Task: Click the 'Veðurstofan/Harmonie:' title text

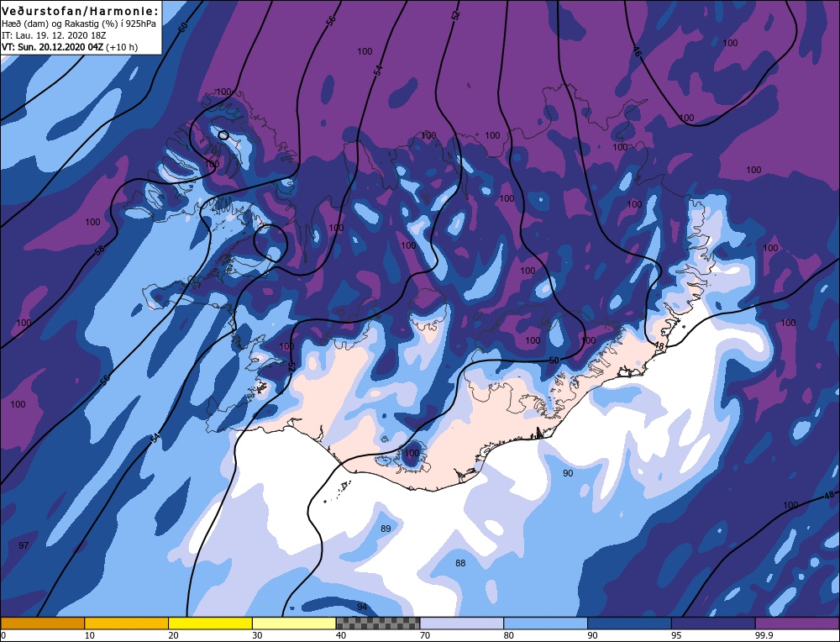Action: click(81, 11)
